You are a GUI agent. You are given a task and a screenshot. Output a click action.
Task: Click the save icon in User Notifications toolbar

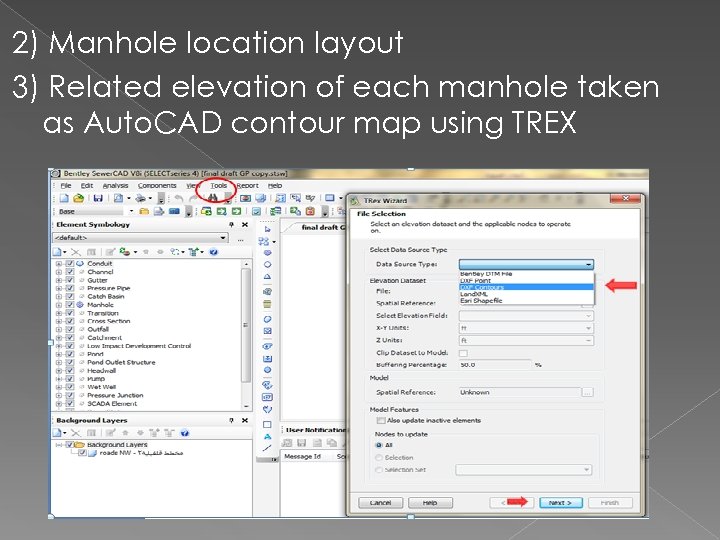(302, 443)
